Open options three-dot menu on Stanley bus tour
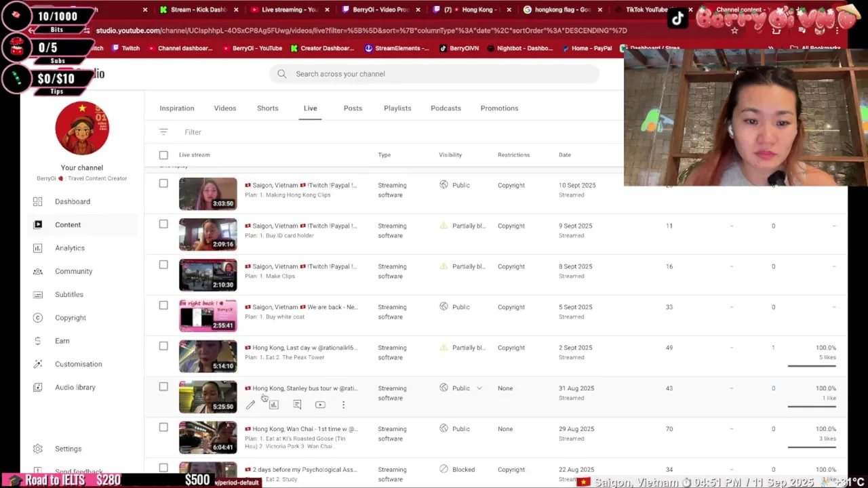This screenshot has height=488, width=868. click(x=343, y=405)
